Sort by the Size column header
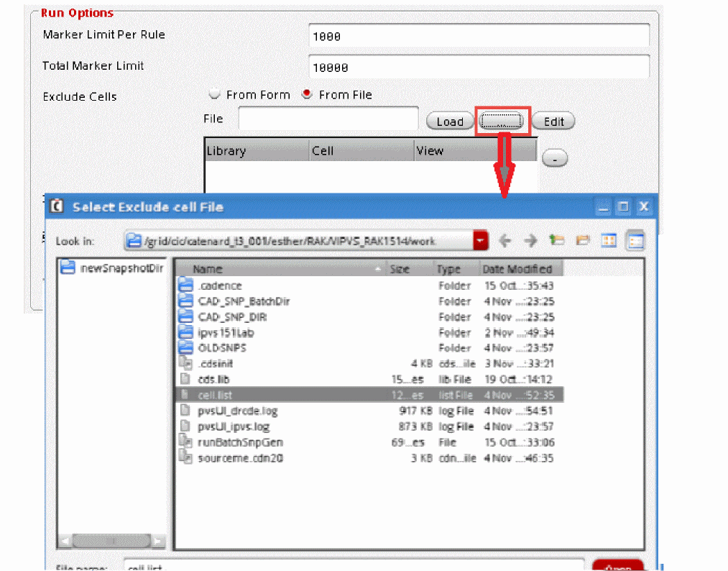The width and height of the screenshot is (728, 571). tap(410, 268)
